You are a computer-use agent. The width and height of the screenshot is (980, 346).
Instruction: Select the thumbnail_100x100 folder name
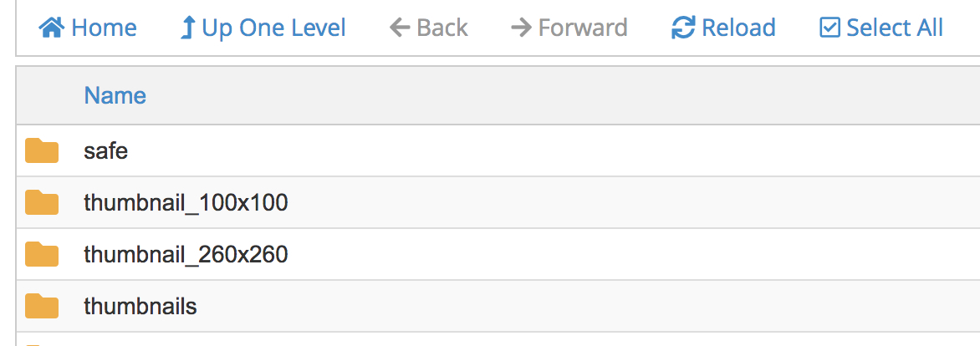pos(186,203)
